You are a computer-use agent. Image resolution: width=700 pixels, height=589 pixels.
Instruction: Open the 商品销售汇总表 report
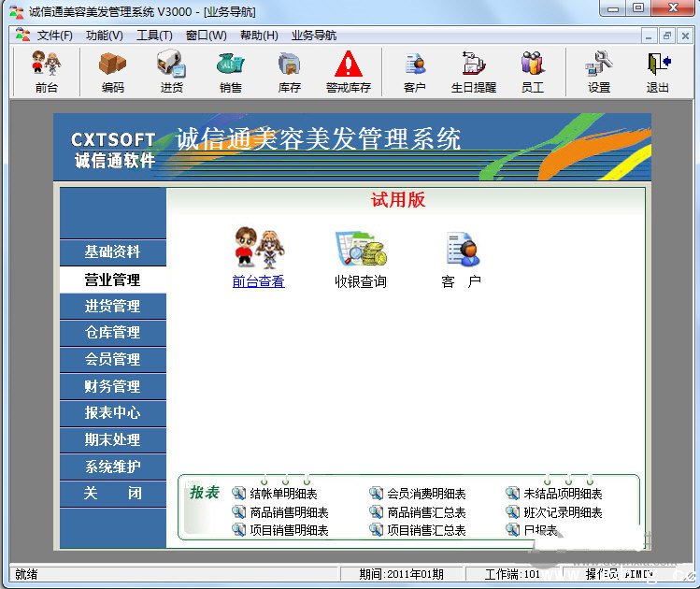(x=426, y=512)
